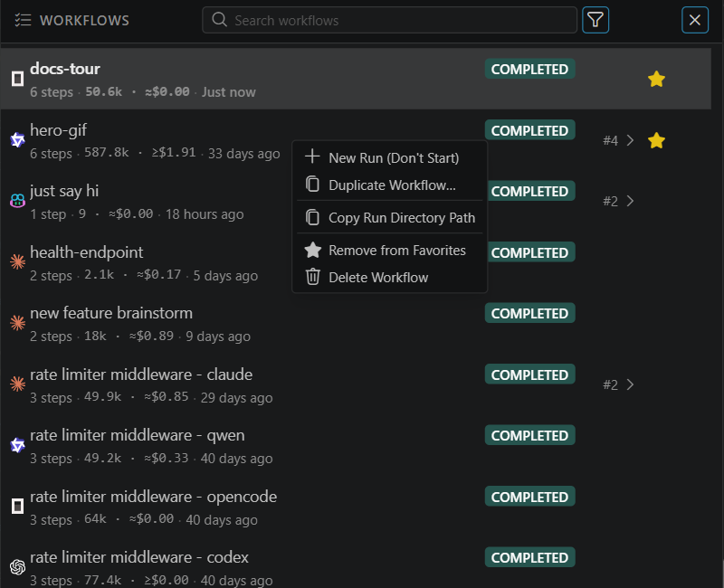Choose New Run (Don't Start) from context menu
Viewport: 724px width, 588px height.
click(390, 157)
